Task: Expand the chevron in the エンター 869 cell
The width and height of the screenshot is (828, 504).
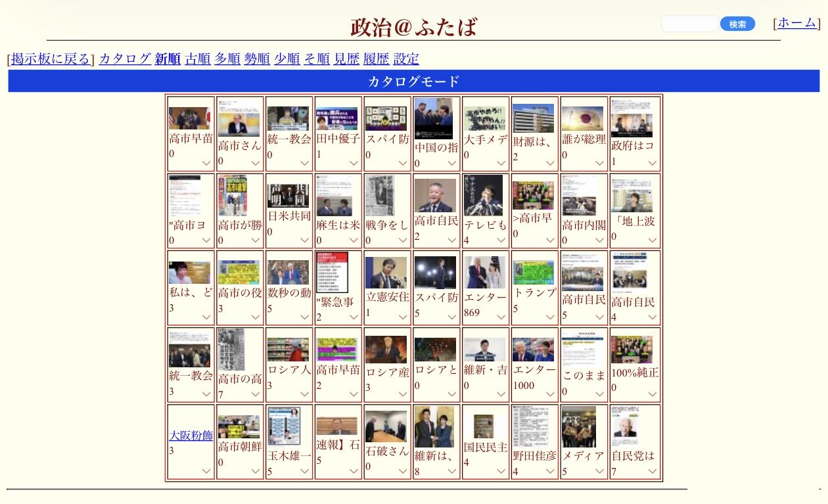Action: point(501,317)
